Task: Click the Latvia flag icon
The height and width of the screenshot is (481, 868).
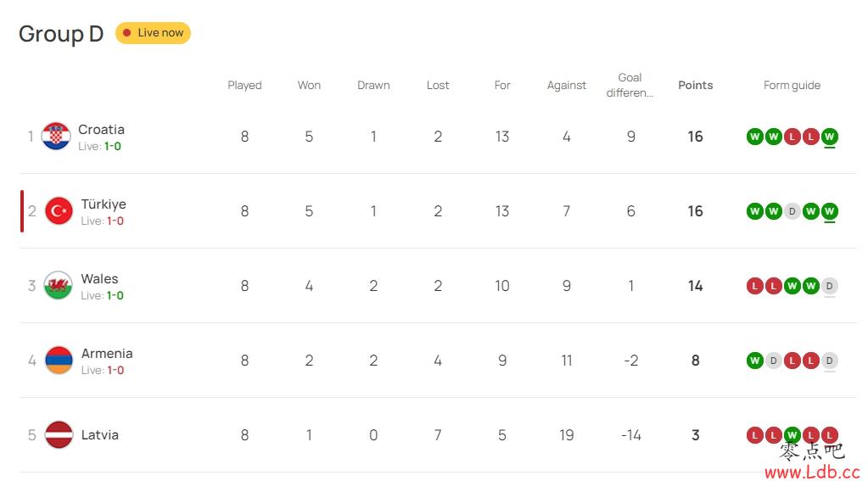Action: tap(59, 435)
